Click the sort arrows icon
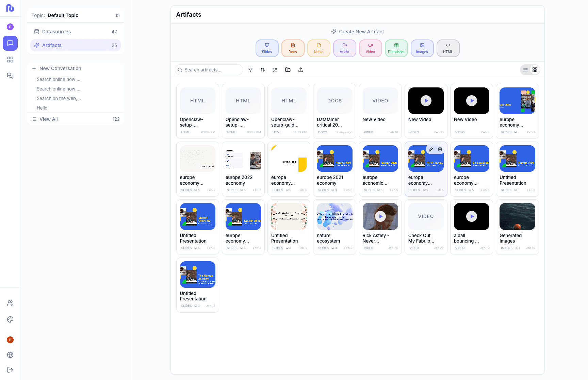This screenshot has height=380, width=588. (263, 70)
